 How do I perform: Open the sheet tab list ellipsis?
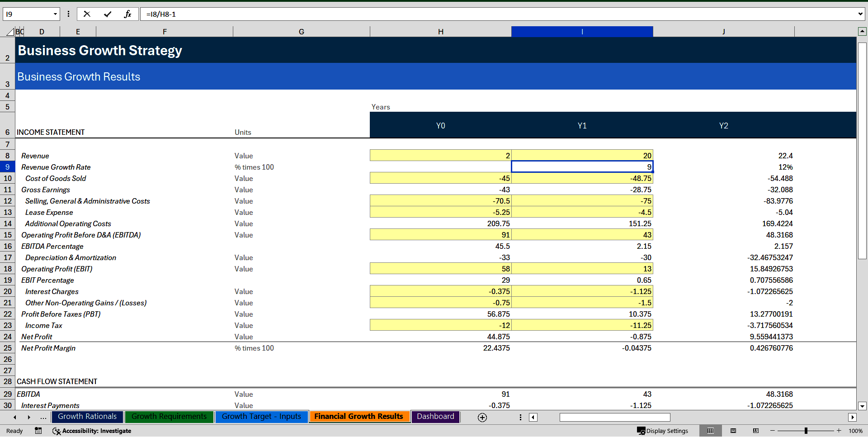pyautogui.click(x=43, y=417)
